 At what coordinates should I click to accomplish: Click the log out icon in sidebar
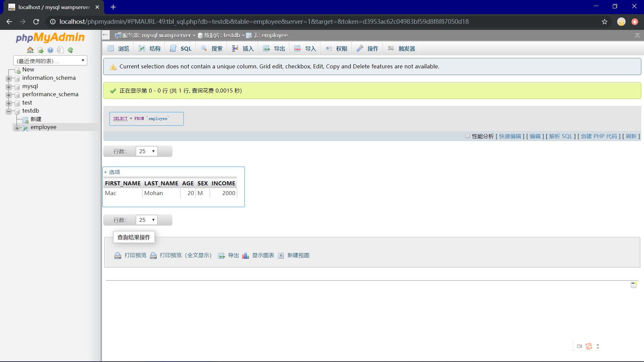(x=41, y=50)
